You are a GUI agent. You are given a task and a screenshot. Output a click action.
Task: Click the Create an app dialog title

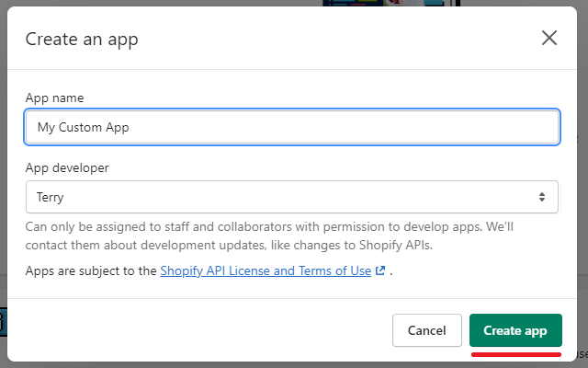click(x=82, y=39)
